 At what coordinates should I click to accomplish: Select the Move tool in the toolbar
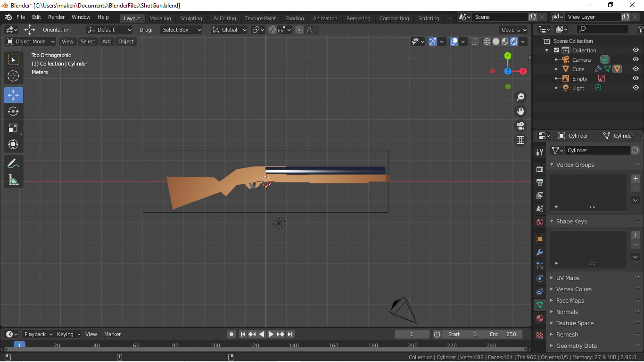(13, 95)
